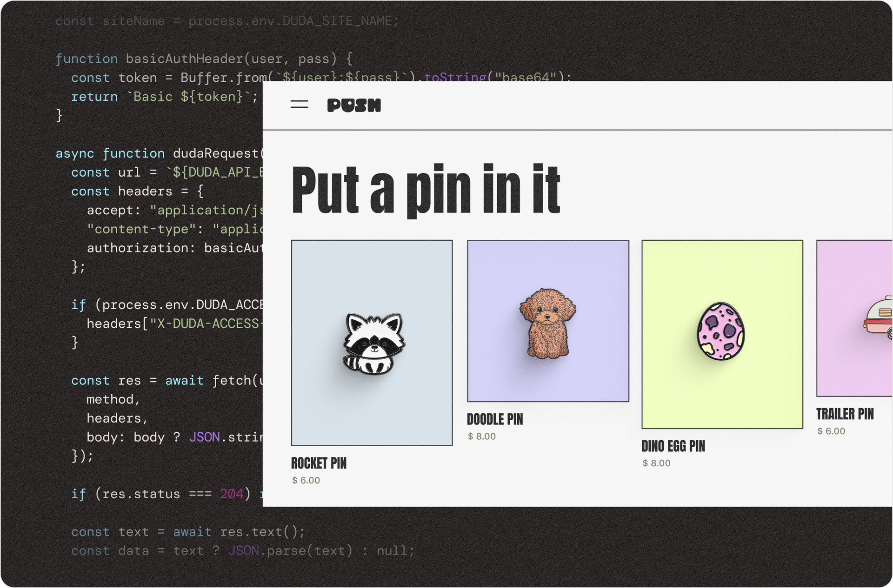Screen dimensions: 893x588
Task: Click the Doodle Pin $8.00 price
Action: pyautogui.click(x=482, y=436)
